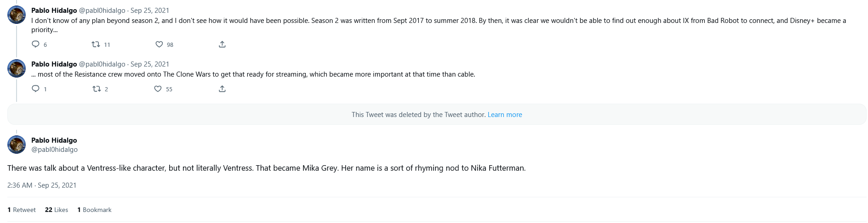The height and width of the screenshot is (223, 868).
Task: Like the tweet with 98 likes
Action: pos(159,45)
